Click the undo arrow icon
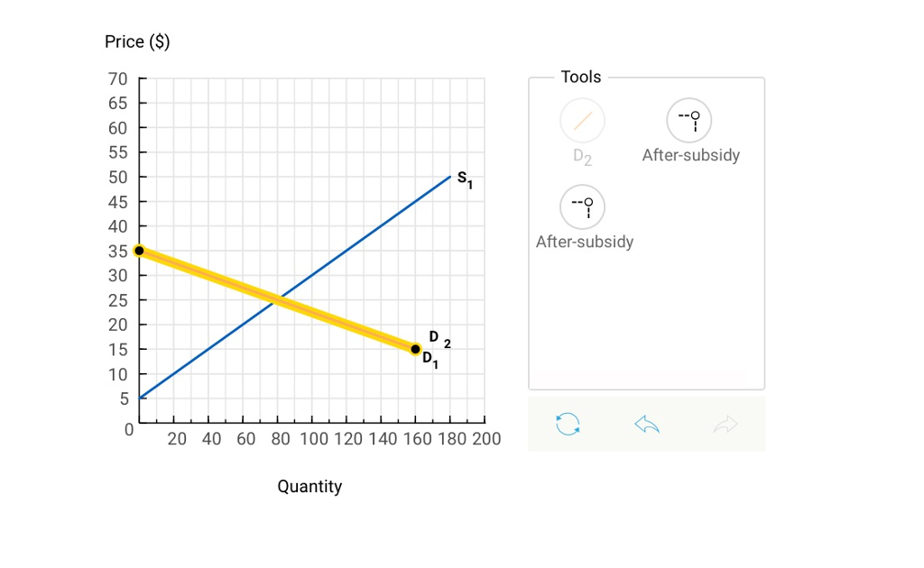Image resolution: width=924 pixels, height=568 pixels. 646,424
